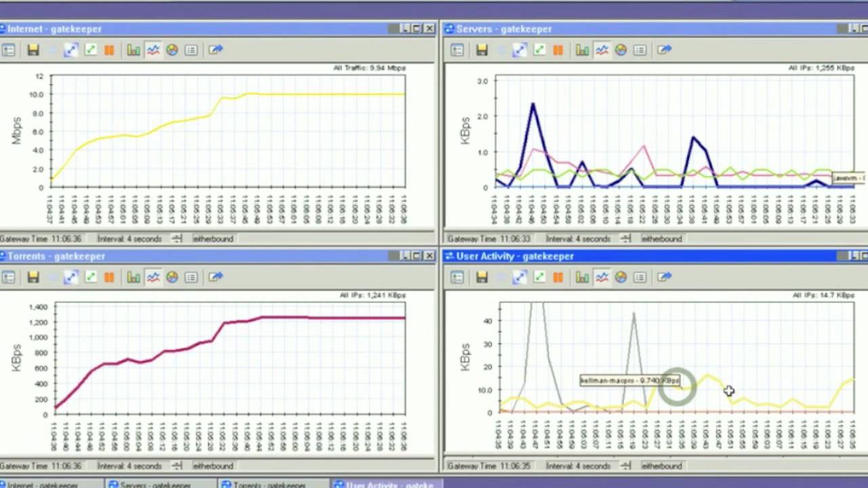
Task: Click 'All IPs: 1,255 KBps' label in Servers
Action: 821,68
